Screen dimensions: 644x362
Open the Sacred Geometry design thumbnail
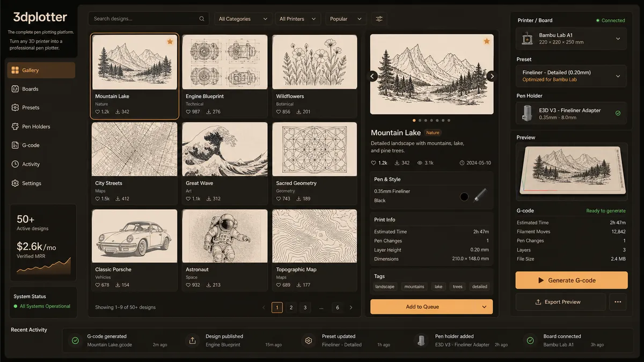click(x=314, y=149)
